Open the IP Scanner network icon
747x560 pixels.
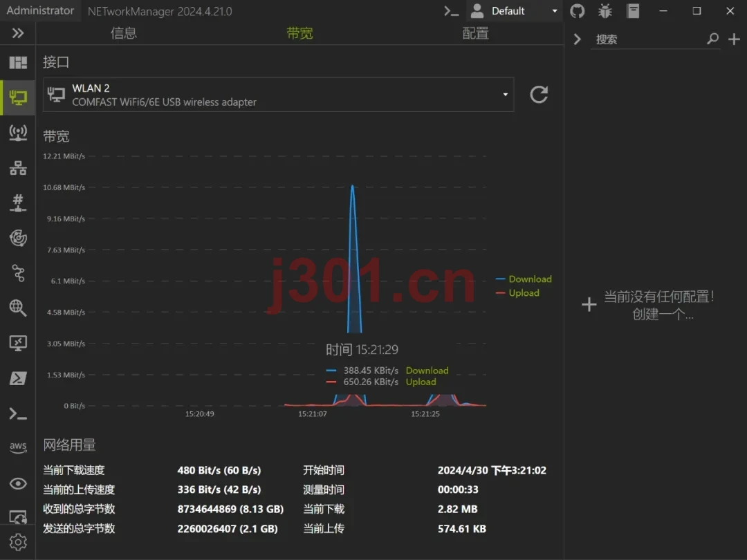point(17,168)
